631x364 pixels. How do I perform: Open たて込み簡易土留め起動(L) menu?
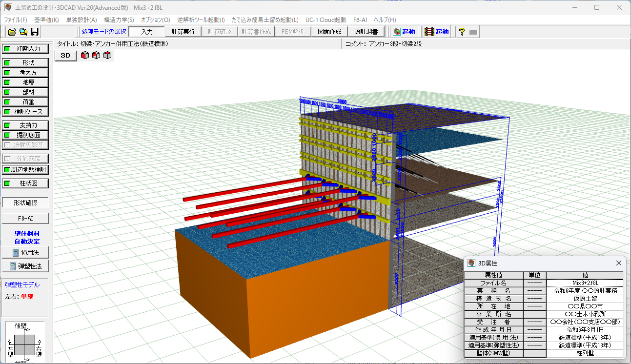tap(266, 20)
